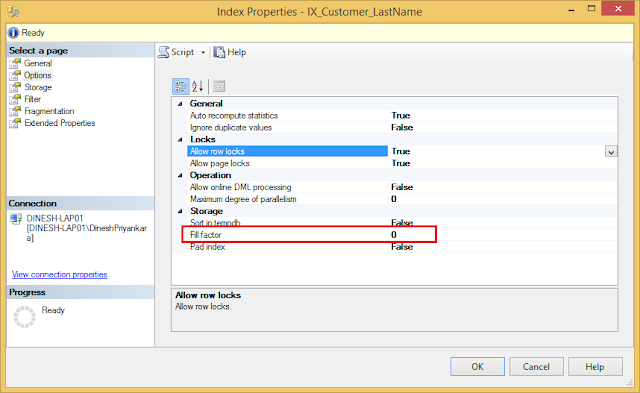The height and width of the screenshot is (393, 640).
Task: Open the Script dropdown arrow
Action: tap(203, 52)
